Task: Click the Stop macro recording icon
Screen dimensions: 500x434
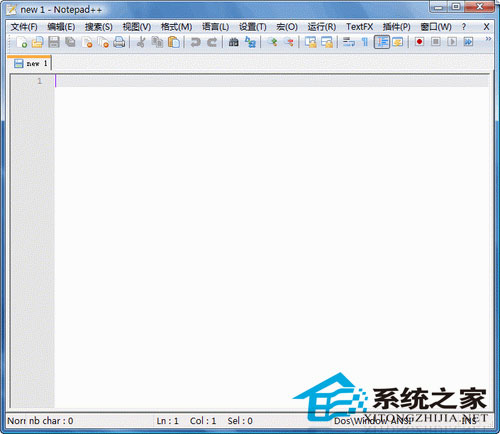Action: [x=436, y=42]
